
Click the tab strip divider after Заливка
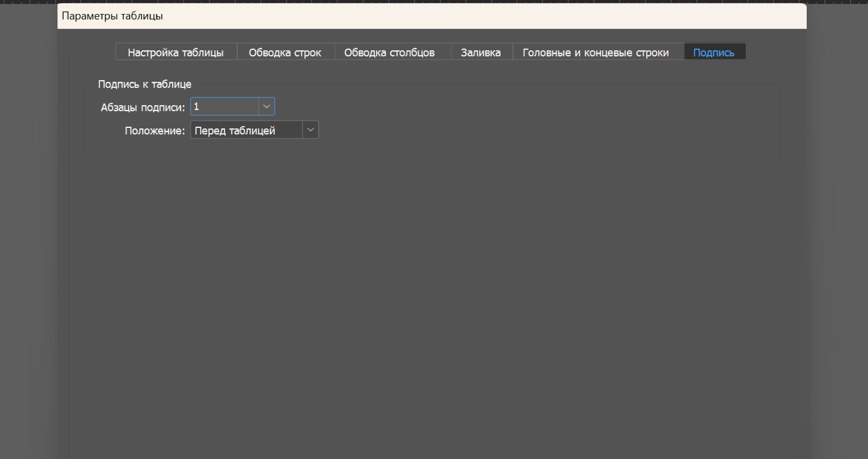[x=513, y=52]
